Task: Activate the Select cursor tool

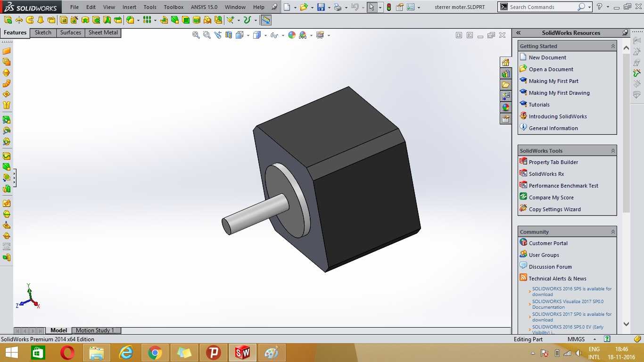Action: 372,7
